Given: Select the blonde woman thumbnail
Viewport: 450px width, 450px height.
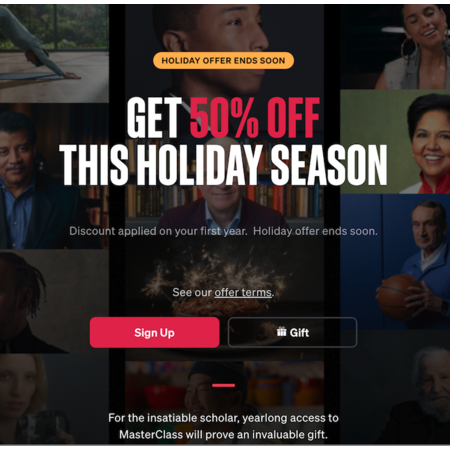Looking at the screenshot, I should pos(54,399).
